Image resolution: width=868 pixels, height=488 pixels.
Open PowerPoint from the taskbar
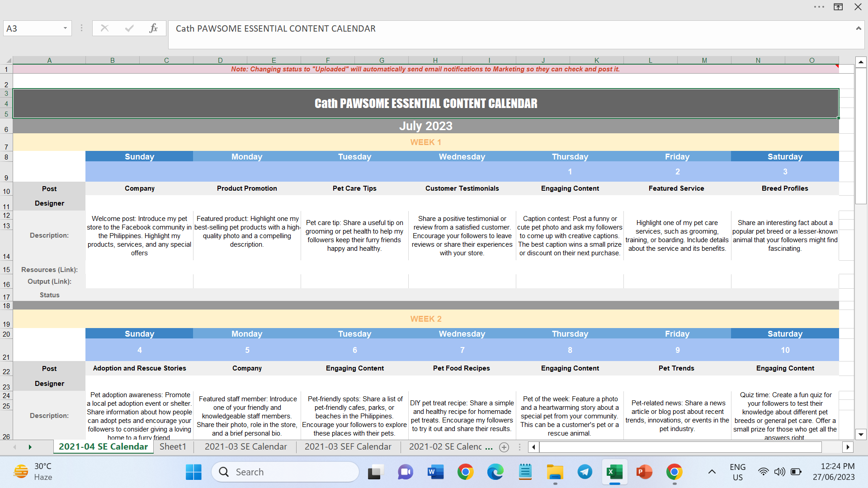(644, 472)
